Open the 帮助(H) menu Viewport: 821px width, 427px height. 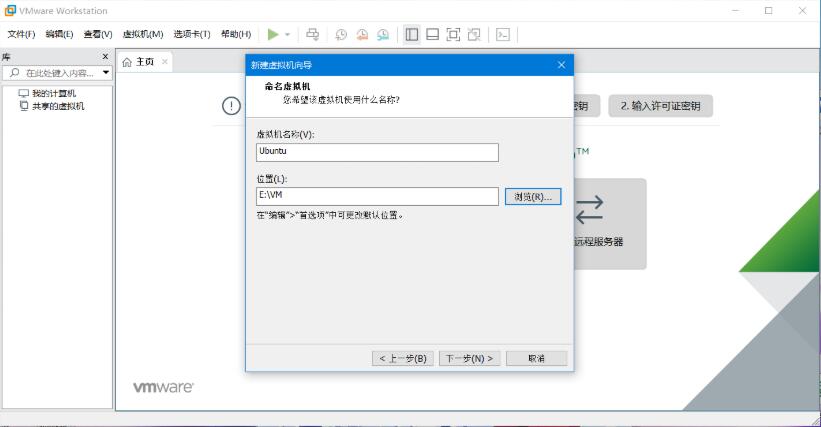point(236,35)
